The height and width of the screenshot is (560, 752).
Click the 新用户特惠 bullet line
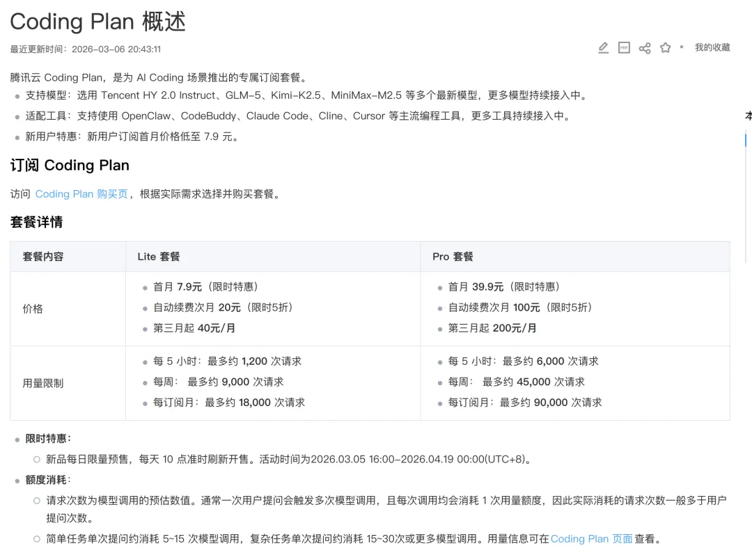point(133,137)
